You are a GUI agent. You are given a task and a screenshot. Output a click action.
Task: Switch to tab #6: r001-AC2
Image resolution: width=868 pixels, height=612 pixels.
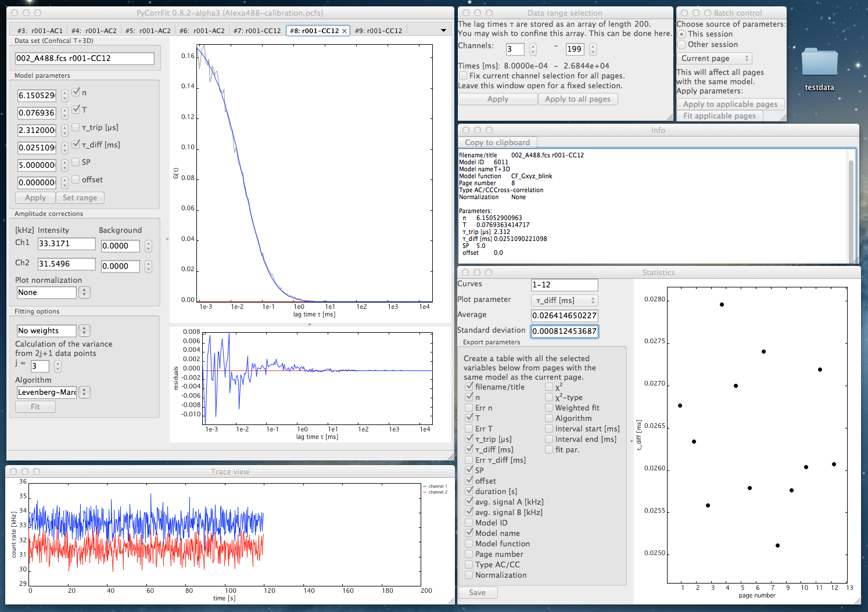[x=202, y=31]
